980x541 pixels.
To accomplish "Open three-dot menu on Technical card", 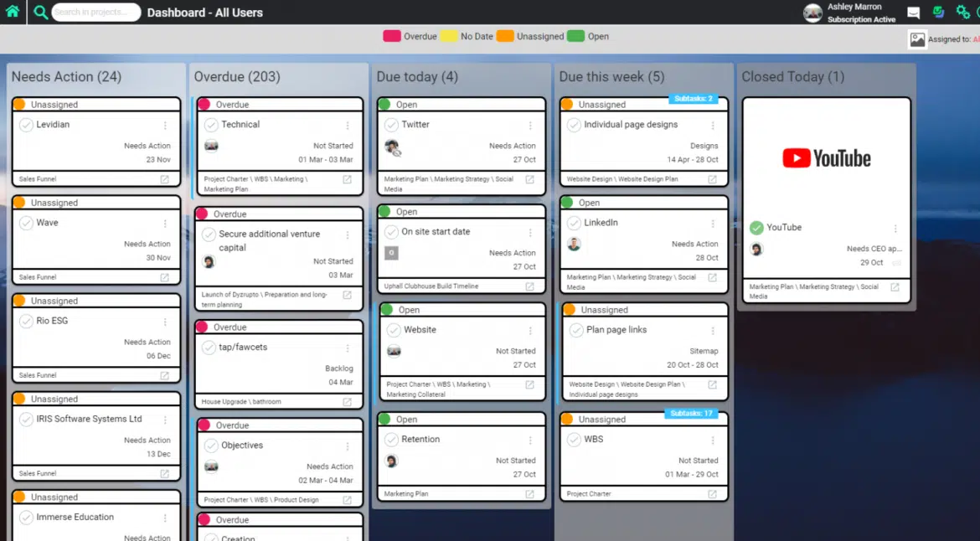I will pos(348,125).
